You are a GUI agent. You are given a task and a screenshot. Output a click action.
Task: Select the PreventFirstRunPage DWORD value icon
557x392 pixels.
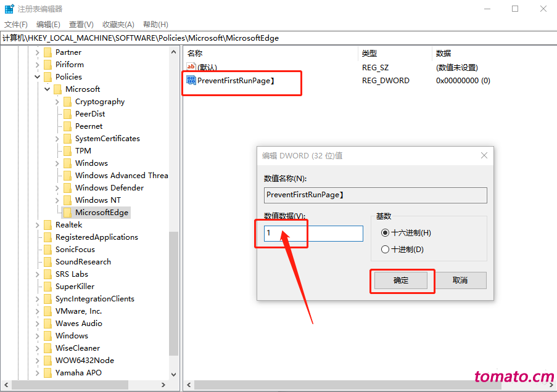(191, 80)
